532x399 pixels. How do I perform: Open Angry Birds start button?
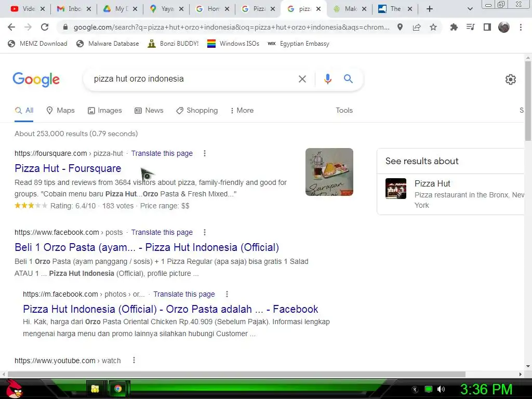point(14,389)
